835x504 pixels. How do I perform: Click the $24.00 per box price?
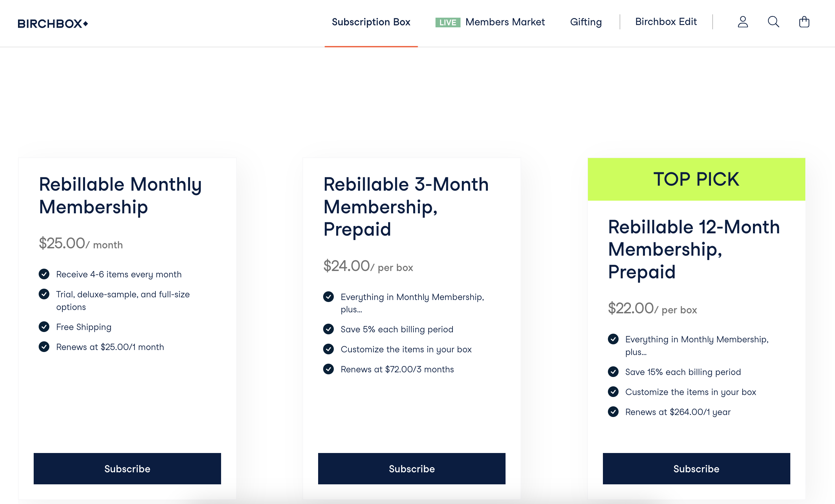(368, 266)
